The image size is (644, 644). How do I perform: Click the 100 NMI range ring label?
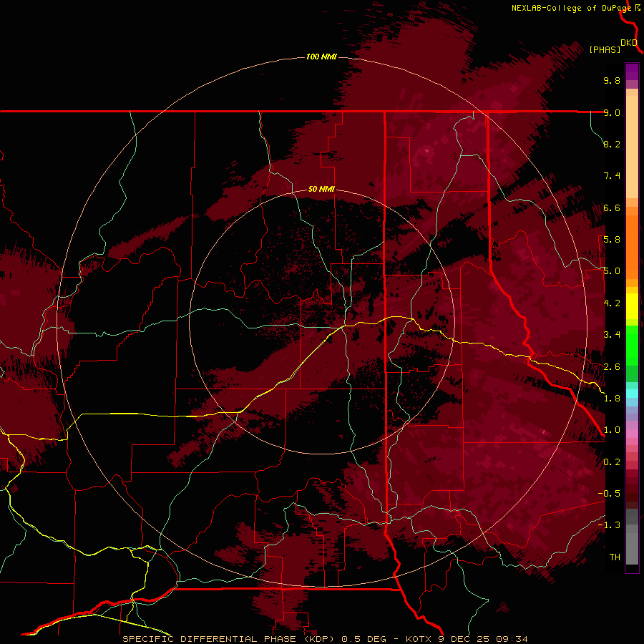click(x=321, y=57)
